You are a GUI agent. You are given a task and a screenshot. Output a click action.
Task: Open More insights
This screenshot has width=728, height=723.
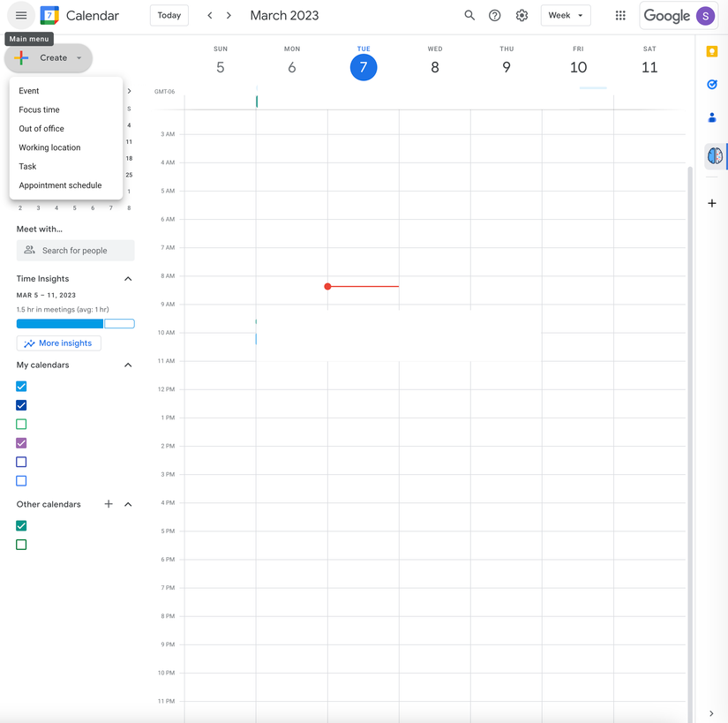click(x=58, y=343)
